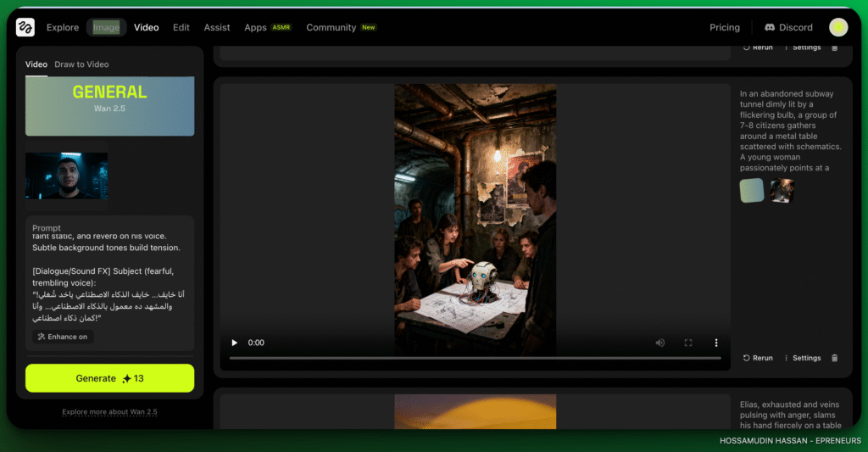Switch to the Draw to Video tab
The image size is (868, 452).
click(x=81, y=64)
